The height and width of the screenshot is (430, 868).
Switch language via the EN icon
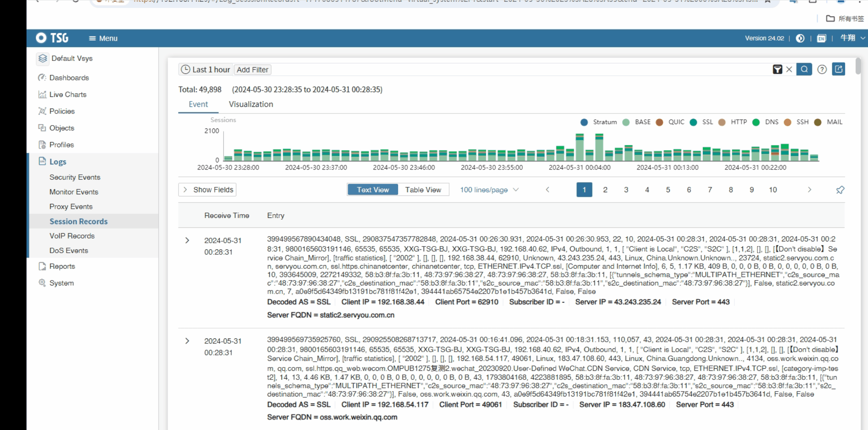click(821, 39)
